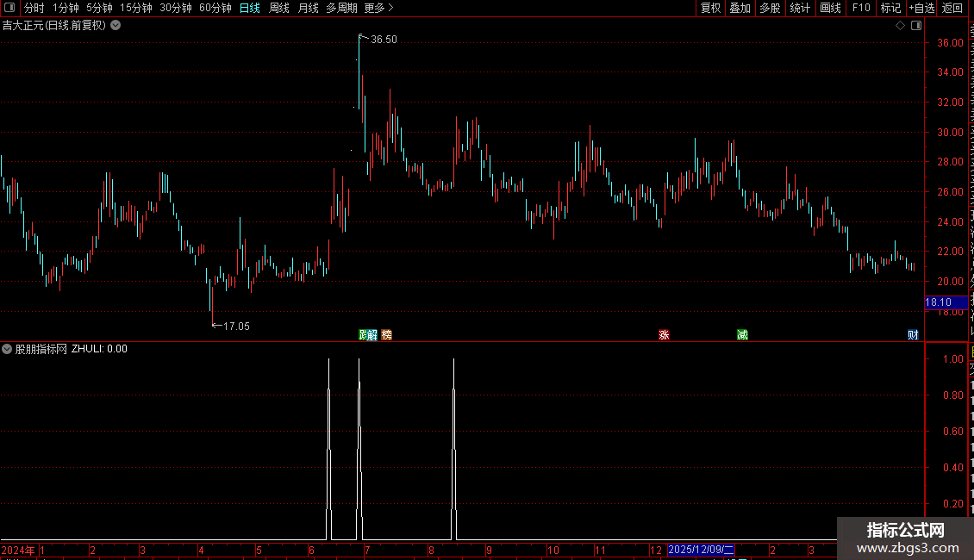Open the 统计 statistics tool

[x=800, y=8]
